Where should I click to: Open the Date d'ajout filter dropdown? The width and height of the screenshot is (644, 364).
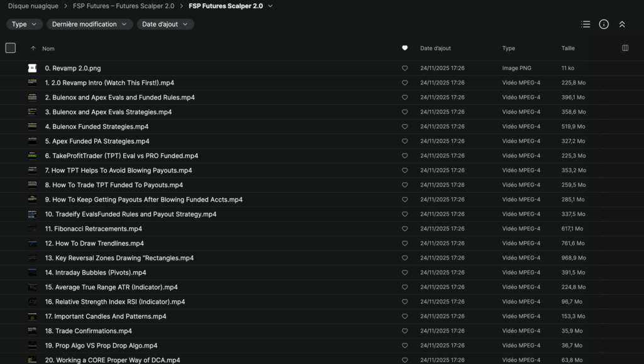[x=165, y=24]
